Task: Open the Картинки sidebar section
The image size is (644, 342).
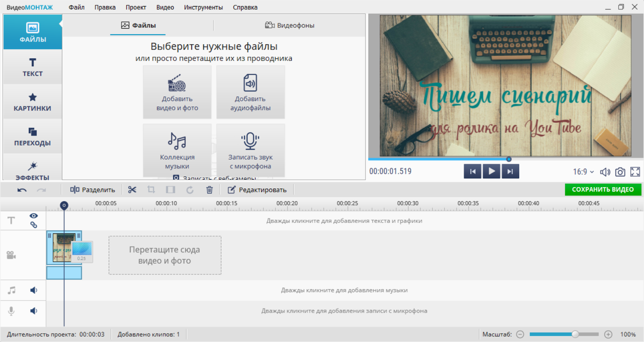Action: click(x=33, y=102)
